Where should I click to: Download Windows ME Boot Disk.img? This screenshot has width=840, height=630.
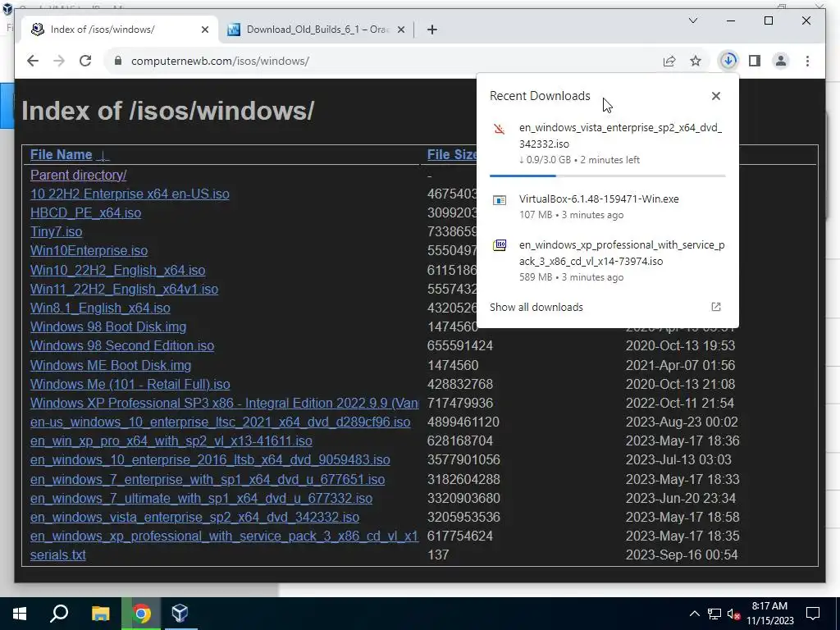[x=111, y=365]
